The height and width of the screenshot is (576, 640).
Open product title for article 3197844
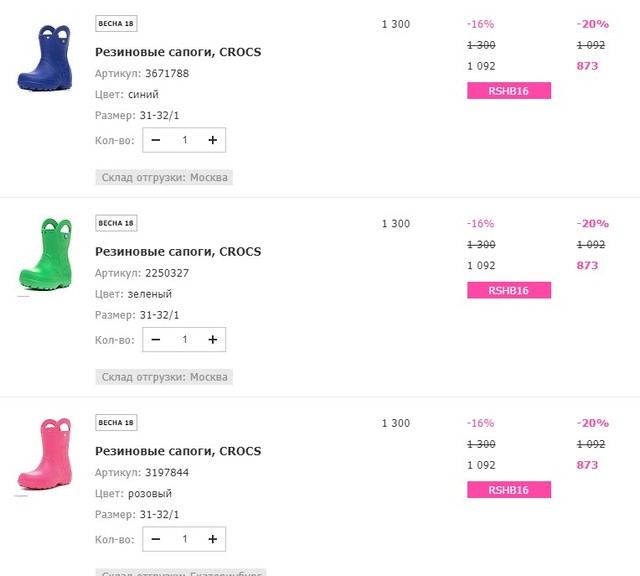point(178,451)
